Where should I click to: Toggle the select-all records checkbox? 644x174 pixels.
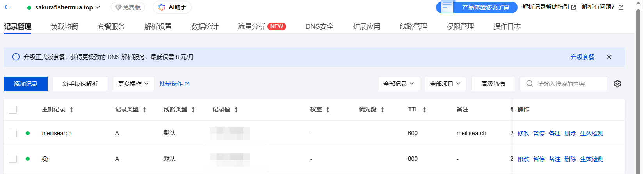(x=13, y=110)
